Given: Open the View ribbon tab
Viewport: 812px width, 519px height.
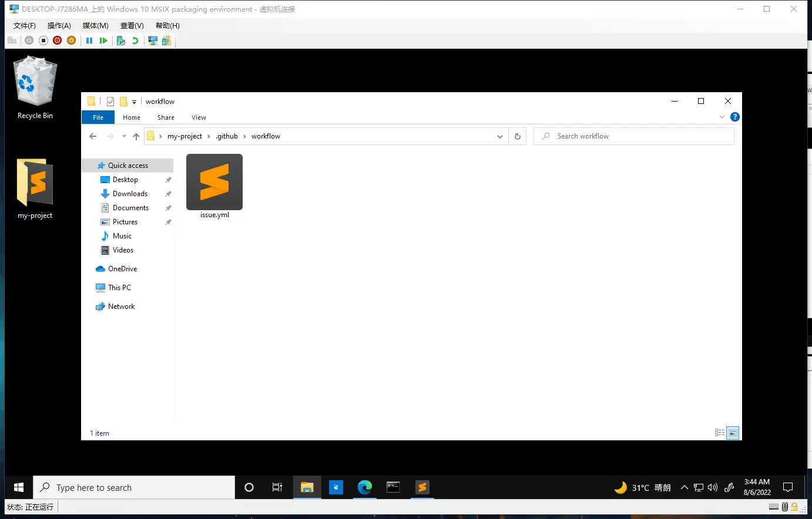Looking at the screenshot, I should (x=199, y=117).
